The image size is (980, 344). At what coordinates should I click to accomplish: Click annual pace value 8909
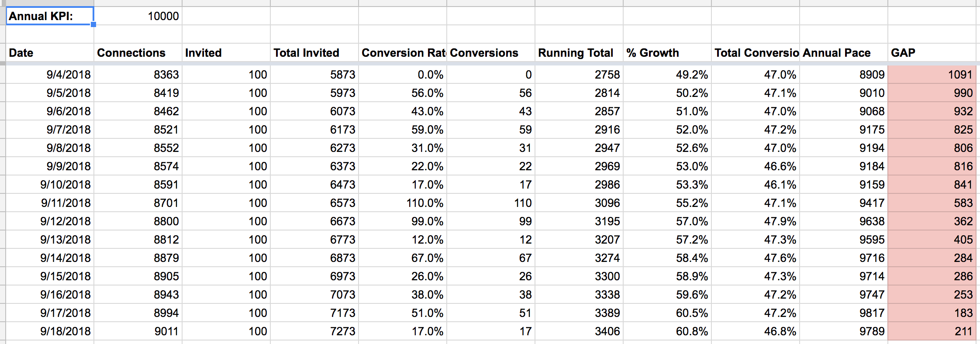(844, 75)
